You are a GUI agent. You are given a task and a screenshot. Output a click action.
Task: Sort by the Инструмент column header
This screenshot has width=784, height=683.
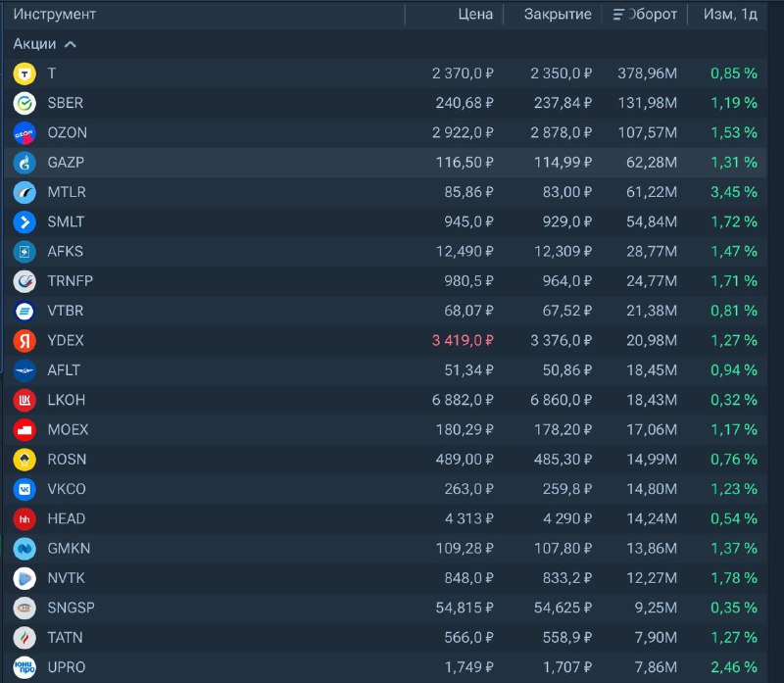[x=55, y=14]
